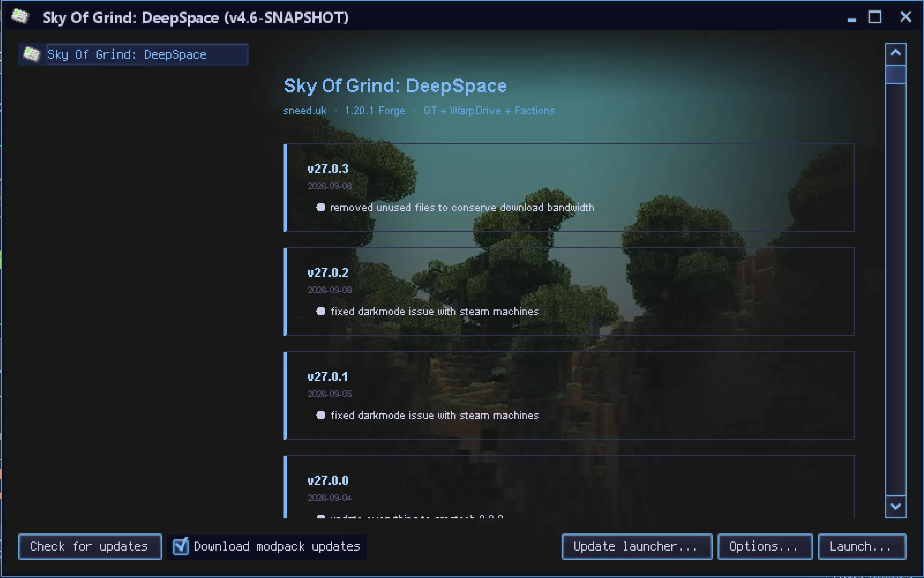Click the v27.0.3 version heading
Viewport: 924px width, 578px height.
[x=328, y=169]
